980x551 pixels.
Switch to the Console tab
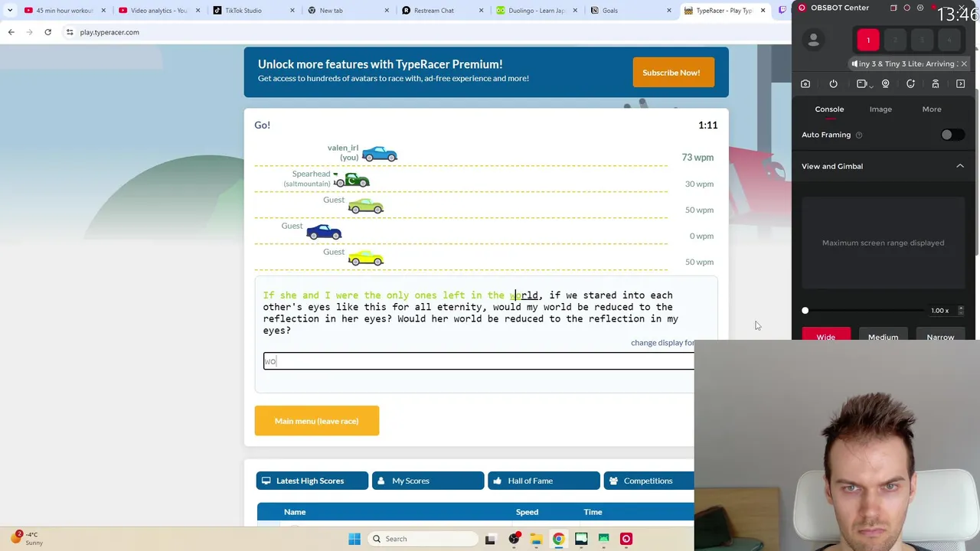[829, 109]
